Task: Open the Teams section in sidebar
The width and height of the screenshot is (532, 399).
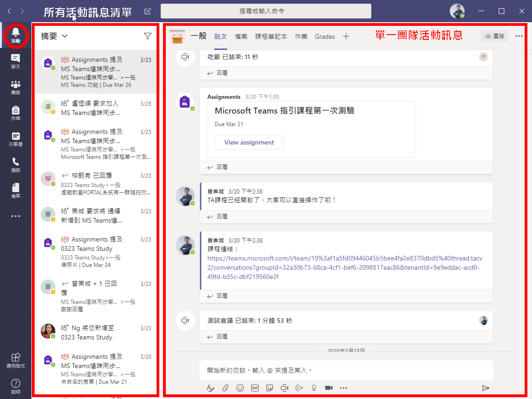Action: coord(16,88)
